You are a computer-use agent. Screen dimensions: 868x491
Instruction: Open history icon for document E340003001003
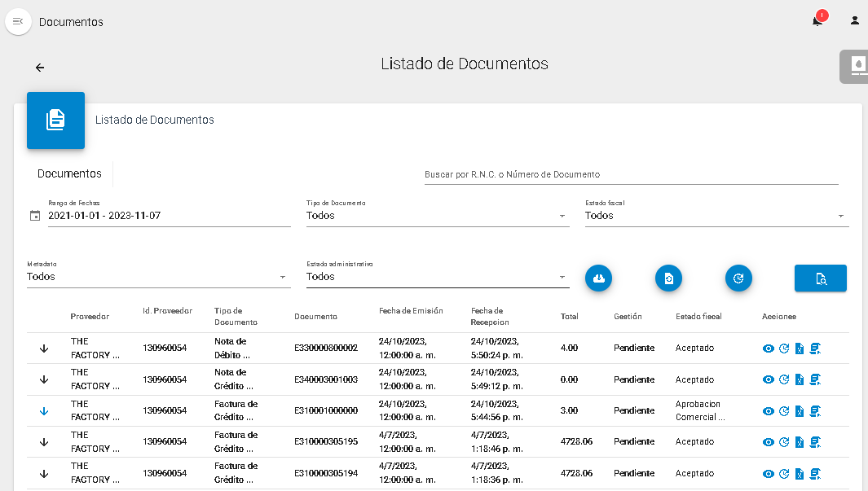point(784,379)
